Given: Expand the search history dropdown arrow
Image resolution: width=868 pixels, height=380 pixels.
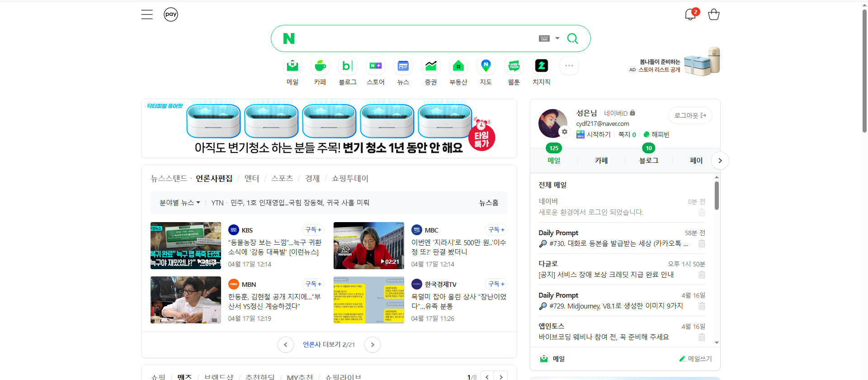Looking at the screenshot, I should click(557, 38).
